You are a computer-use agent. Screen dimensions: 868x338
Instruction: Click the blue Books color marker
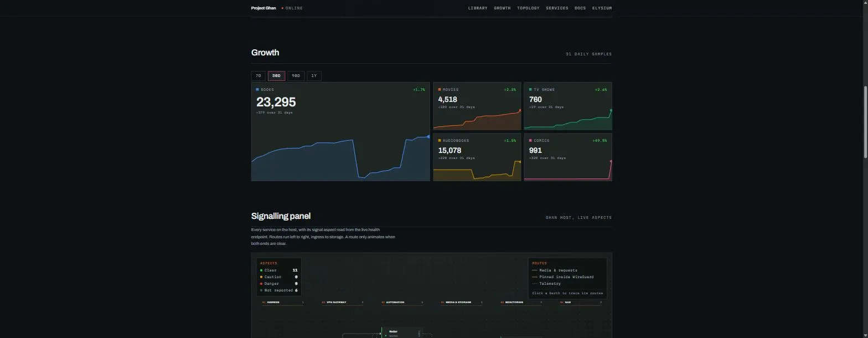point(257,90)
